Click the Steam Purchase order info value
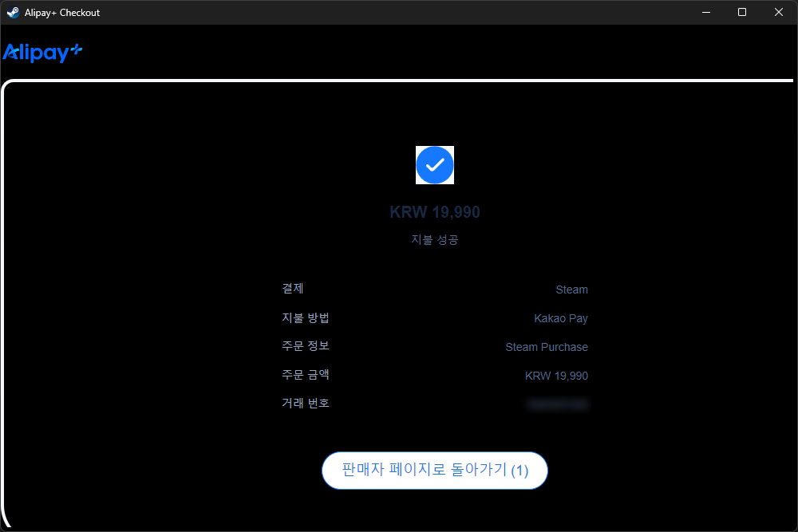Viewport: 798px width, 532px height. pos(547,348)
